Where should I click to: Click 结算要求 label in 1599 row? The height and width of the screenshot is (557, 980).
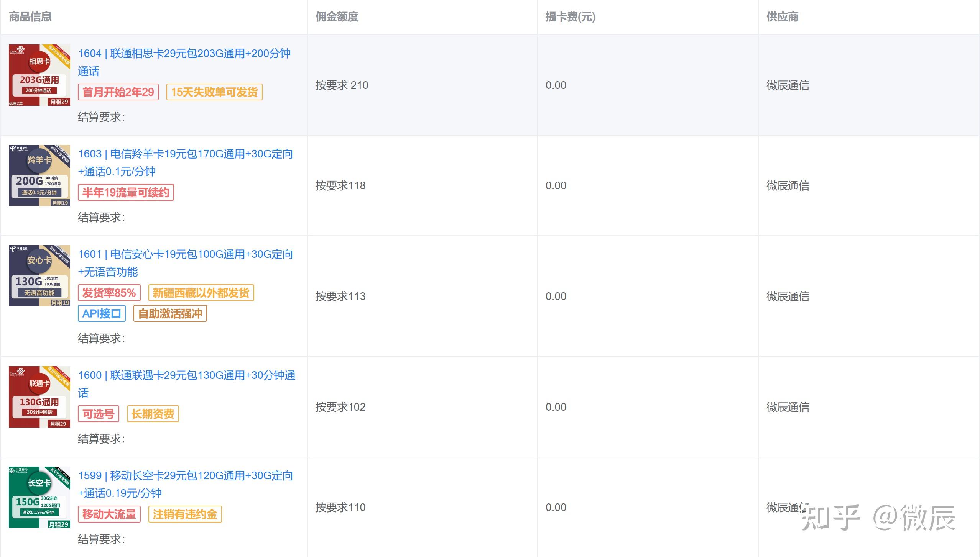(102, 539)
